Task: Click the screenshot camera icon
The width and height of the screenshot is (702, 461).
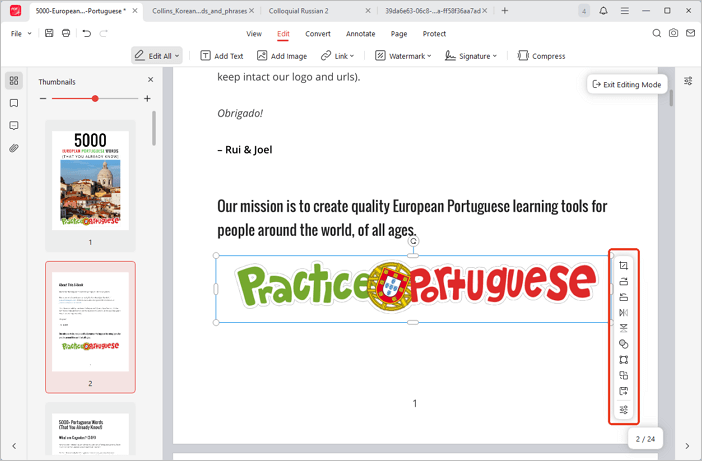Action: pos(673,33)
